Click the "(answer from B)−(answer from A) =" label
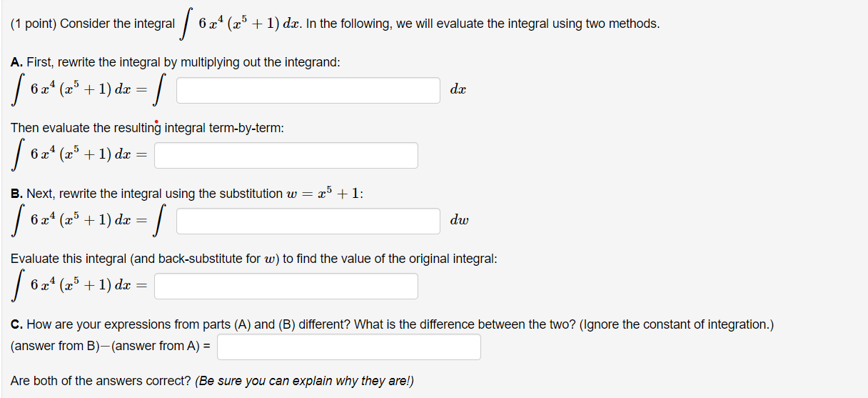Image resolution: width=868 pixels, height=398 pixels. coord(111,347)
